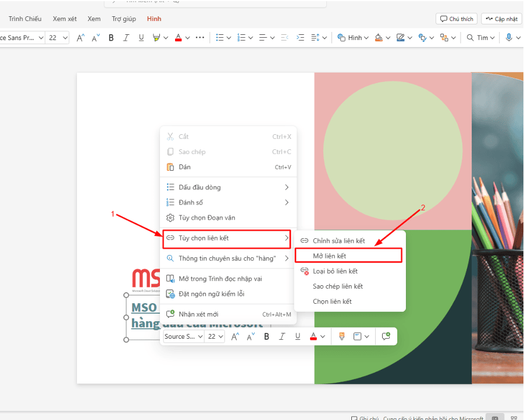Image resolution: width=524 pixels, height=420 pixels.
Task: Expand Đánh số submenu
Action: (229, 202)
